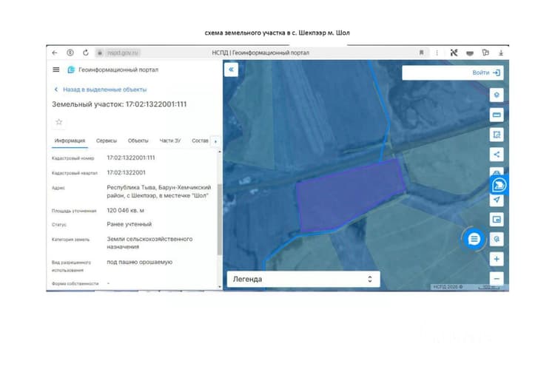Reload the page with the refresh icon
The image size is (555, 392).
[86, 53]
